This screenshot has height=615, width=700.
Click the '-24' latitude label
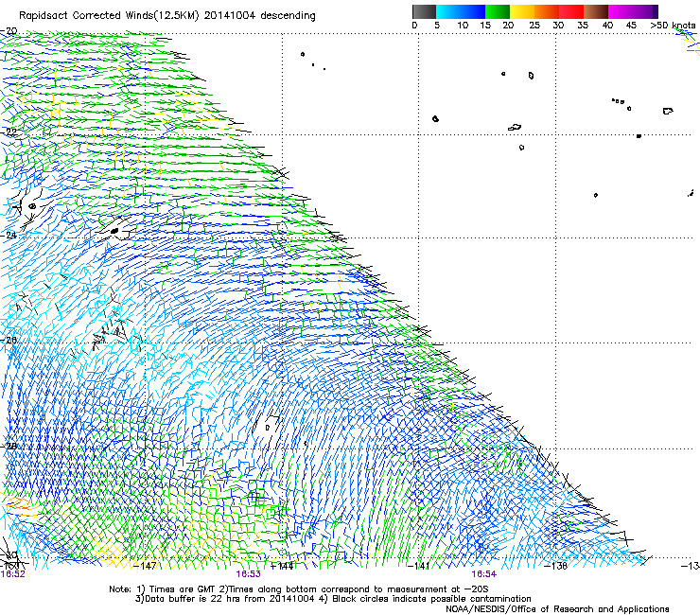9,235
